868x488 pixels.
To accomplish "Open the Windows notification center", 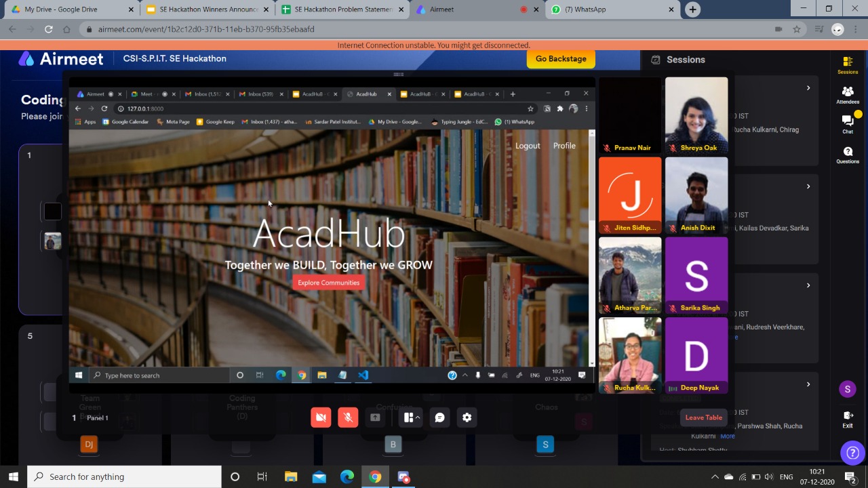I will pyautogui.click(x=850, y=477).
